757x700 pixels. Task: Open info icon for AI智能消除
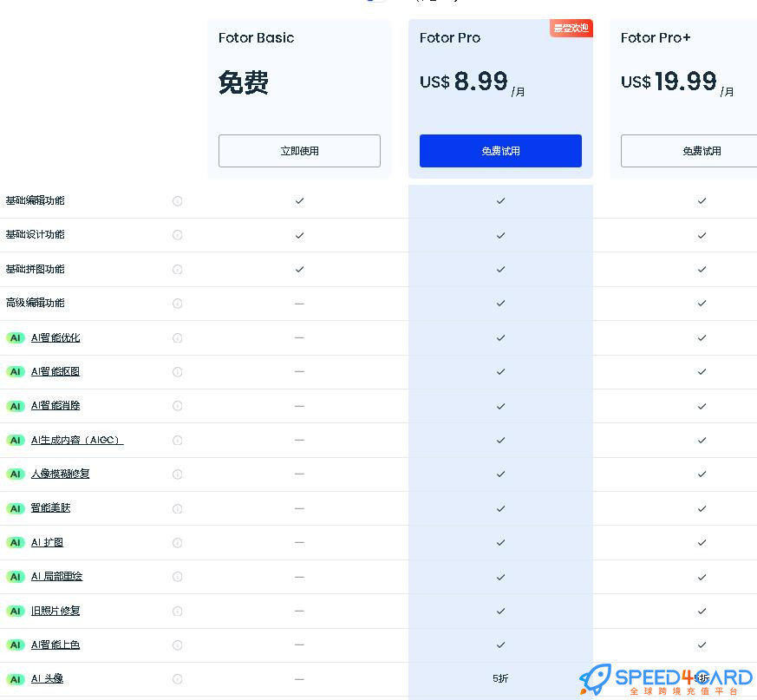pyautogui.click(x=177, y=406)
